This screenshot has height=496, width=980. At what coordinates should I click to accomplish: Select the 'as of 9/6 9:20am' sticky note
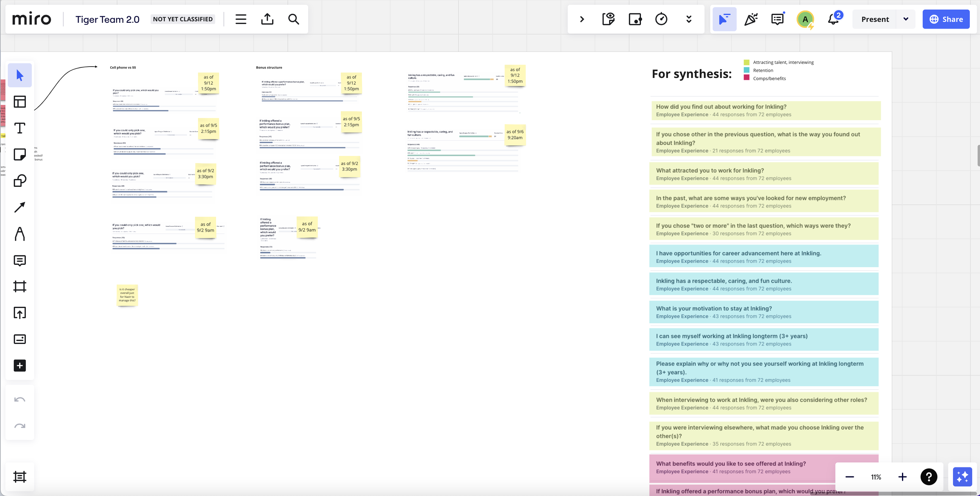(515, 135)
